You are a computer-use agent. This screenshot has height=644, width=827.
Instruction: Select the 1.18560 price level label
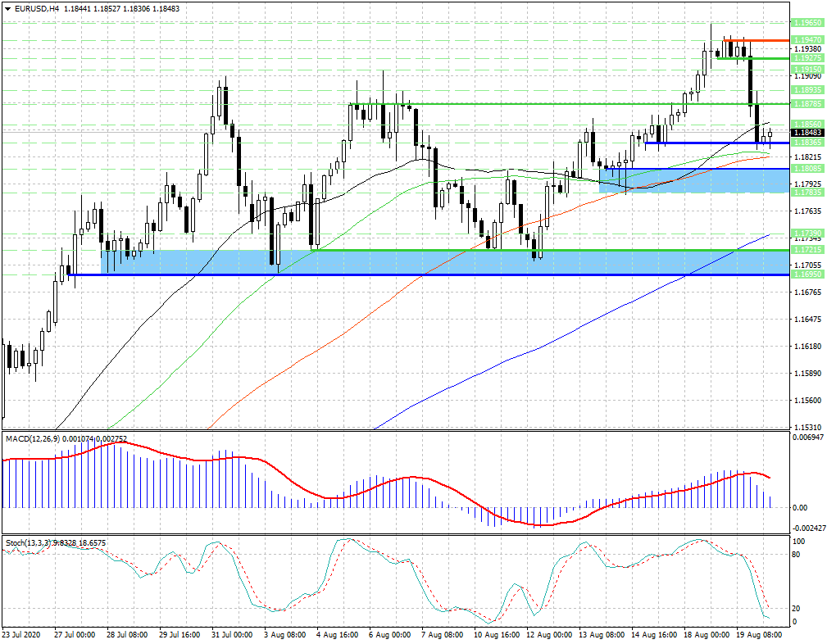tap(807, 125)
